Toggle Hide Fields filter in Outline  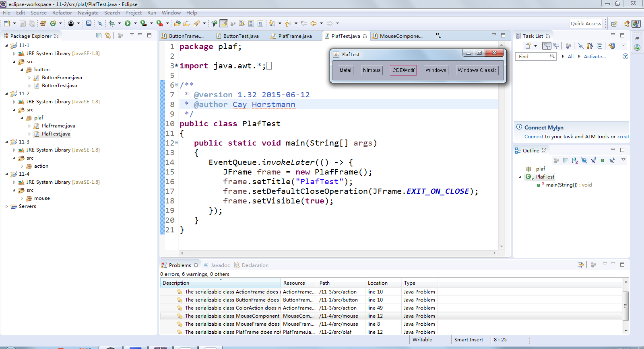coord(584,160)
